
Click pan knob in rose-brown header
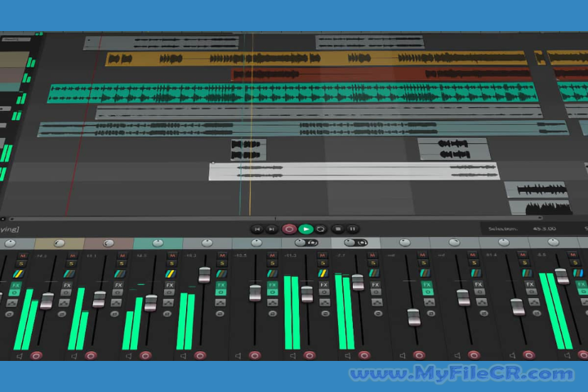tap(109, 243)
